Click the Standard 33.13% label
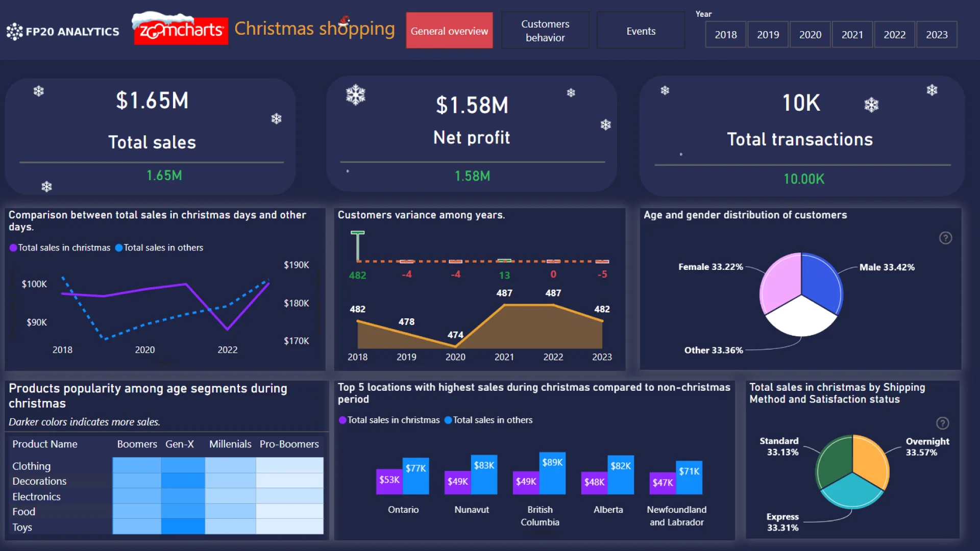Viewport: 980px width, 551px height. coord(779,446)
